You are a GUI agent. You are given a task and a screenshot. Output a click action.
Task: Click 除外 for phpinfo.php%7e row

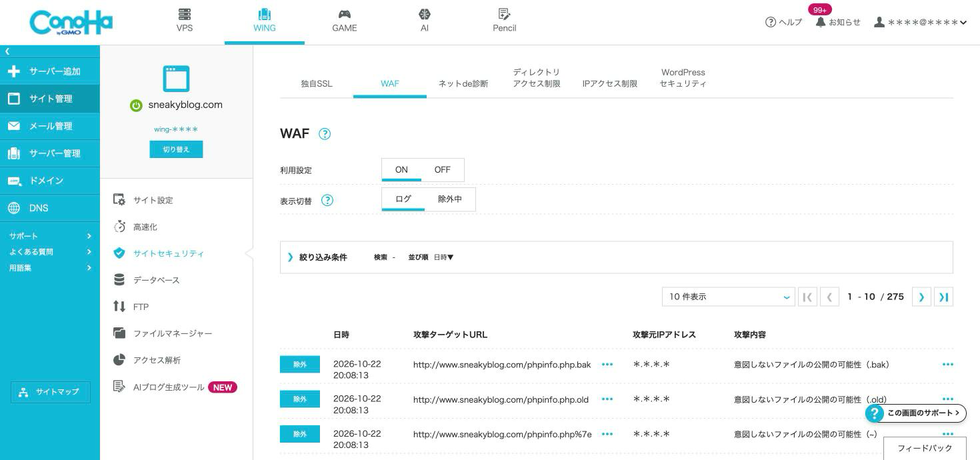coord(300,434)
